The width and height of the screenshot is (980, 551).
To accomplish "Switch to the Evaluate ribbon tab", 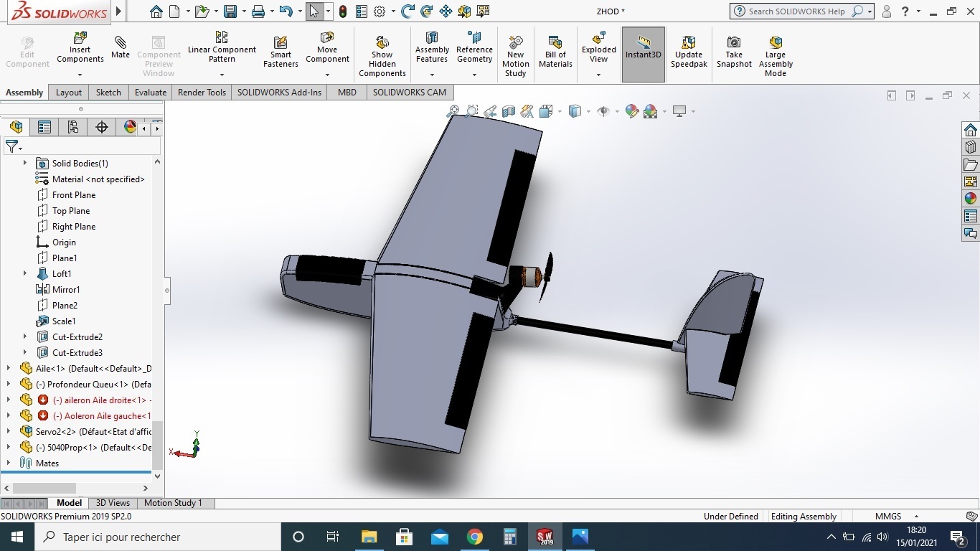I will [x=150, y=92].
